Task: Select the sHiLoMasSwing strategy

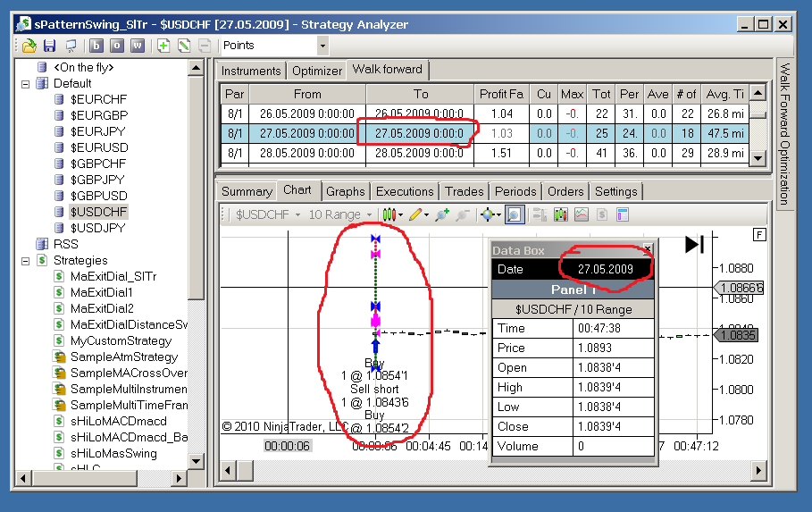Action: click(x=113, y=453)
